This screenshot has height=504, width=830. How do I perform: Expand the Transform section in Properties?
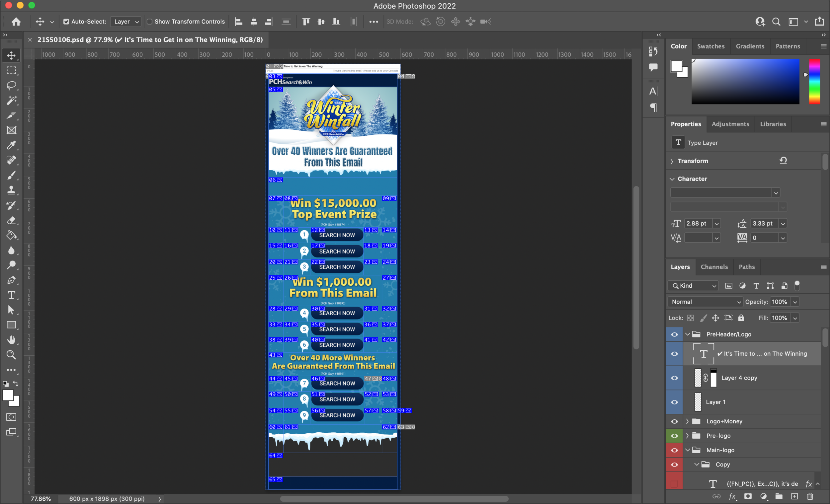tap(672, 161)
